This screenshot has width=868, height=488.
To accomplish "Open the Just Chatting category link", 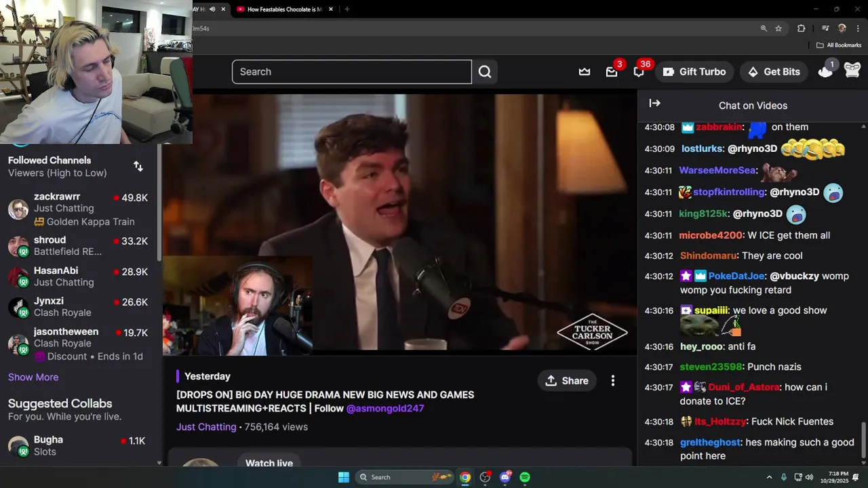I will (206, 427).
